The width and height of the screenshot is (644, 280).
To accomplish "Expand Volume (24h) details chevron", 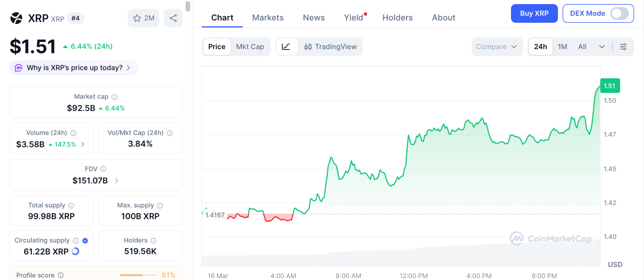I will [83, 144].
